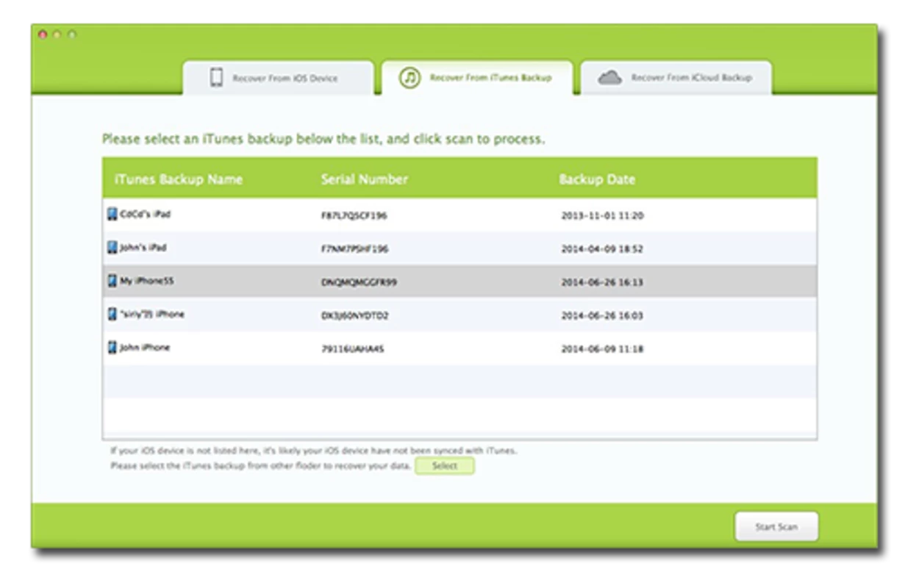905x588 pixels.
Task: Click the backup date 2014-06-26 16:13
Action: [x=602, y=282]
